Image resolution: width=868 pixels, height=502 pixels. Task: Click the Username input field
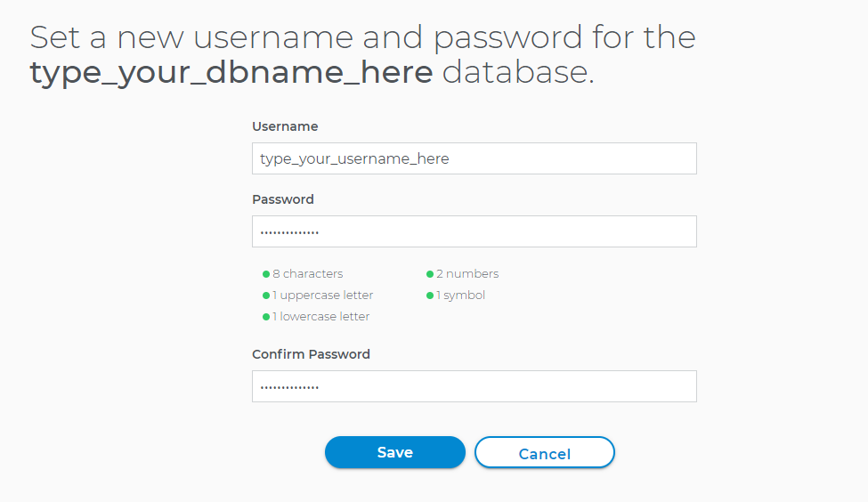coord(474,158)
